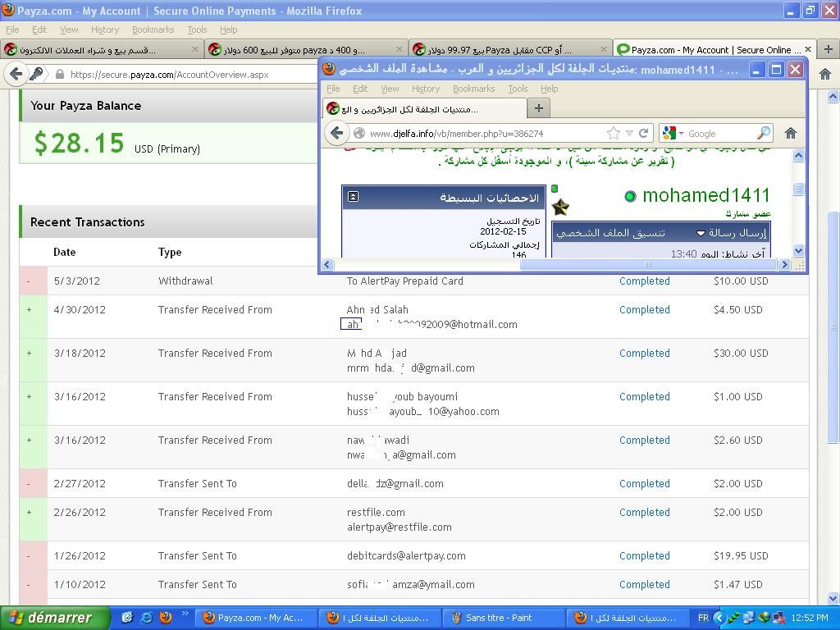Viewport: 840px width, 630px height.
Task: Close the 'payza 400 د' tab
Action: 399,49
